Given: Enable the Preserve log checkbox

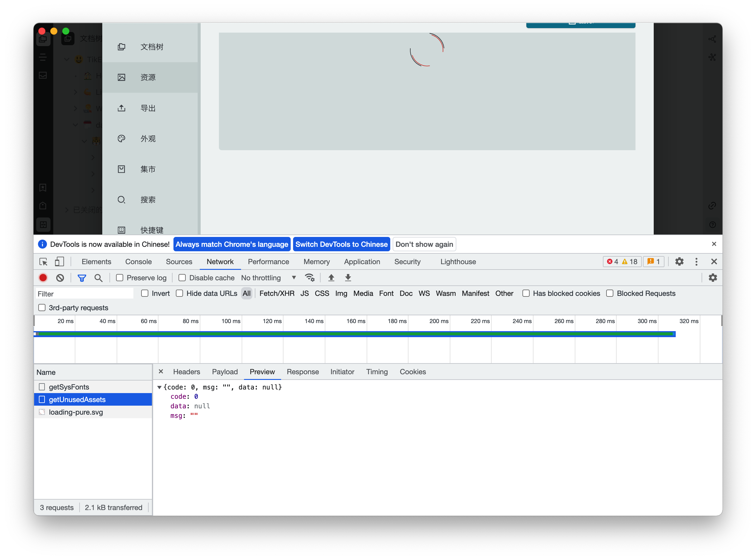Looking at the screenshot, I should tap(120, 278).
